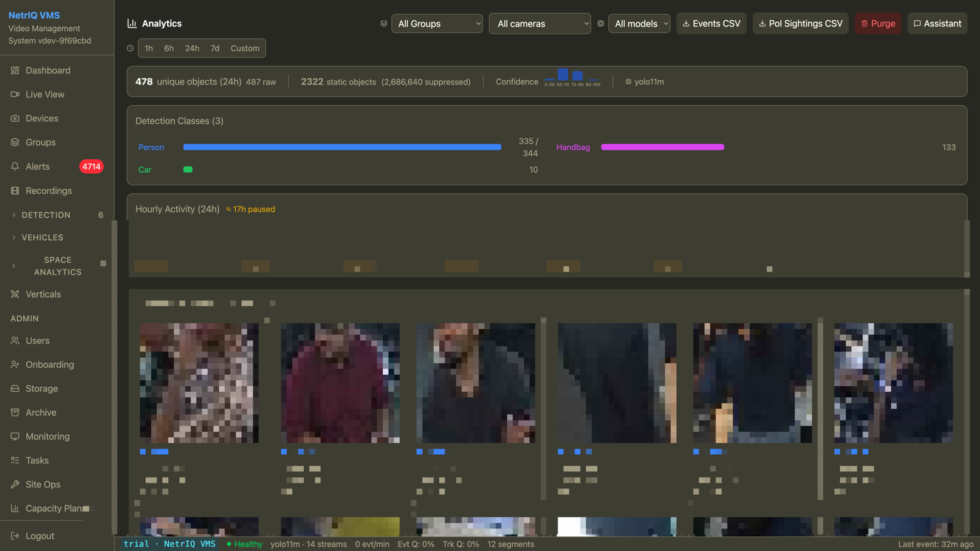Open the Assistant panel
The height and width of the screenshot is (551, 980).
[937, 23]
